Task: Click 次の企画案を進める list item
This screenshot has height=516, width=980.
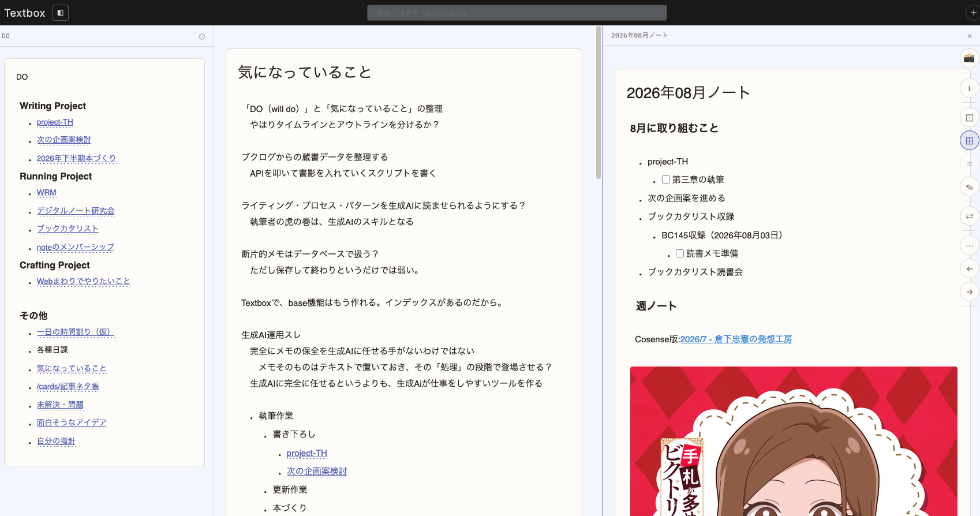Action: click(x=686, y=198)
